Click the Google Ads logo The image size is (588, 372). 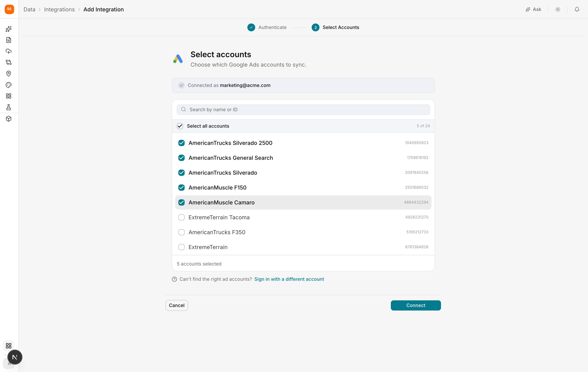(x=178, y=59)
